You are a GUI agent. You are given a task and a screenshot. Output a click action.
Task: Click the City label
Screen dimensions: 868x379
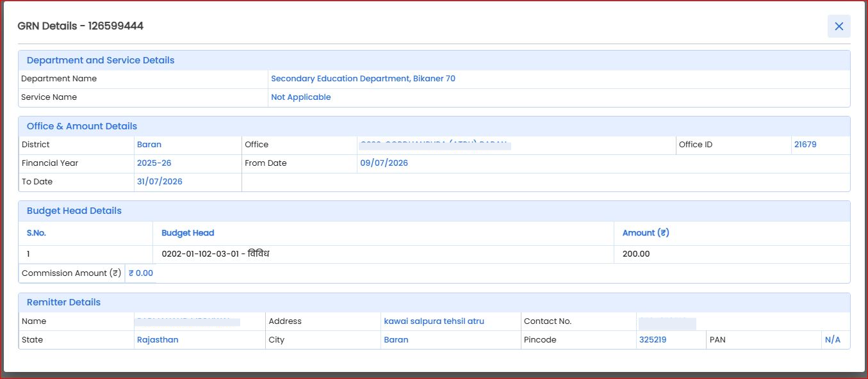click(x=277, y=340)
